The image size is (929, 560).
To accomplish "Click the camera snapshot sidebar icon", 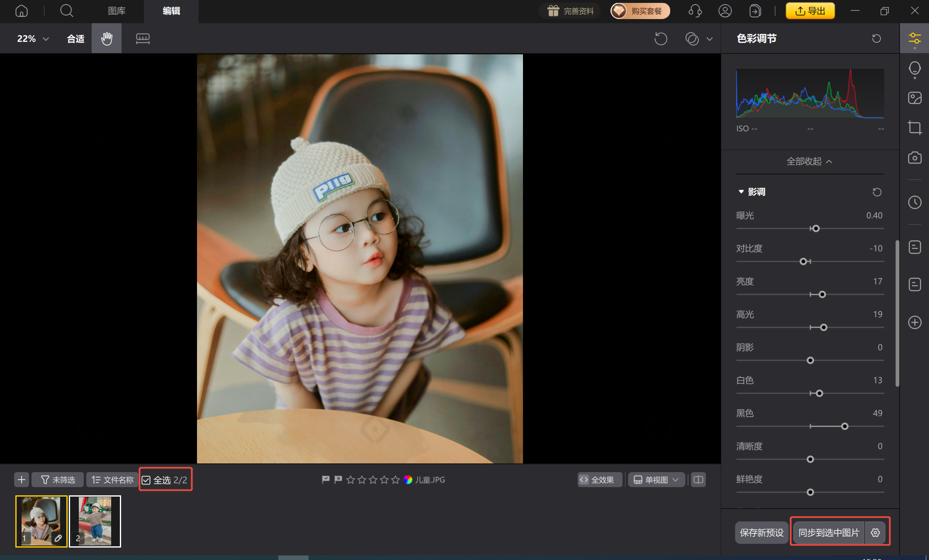I will [x=914, y=158].
